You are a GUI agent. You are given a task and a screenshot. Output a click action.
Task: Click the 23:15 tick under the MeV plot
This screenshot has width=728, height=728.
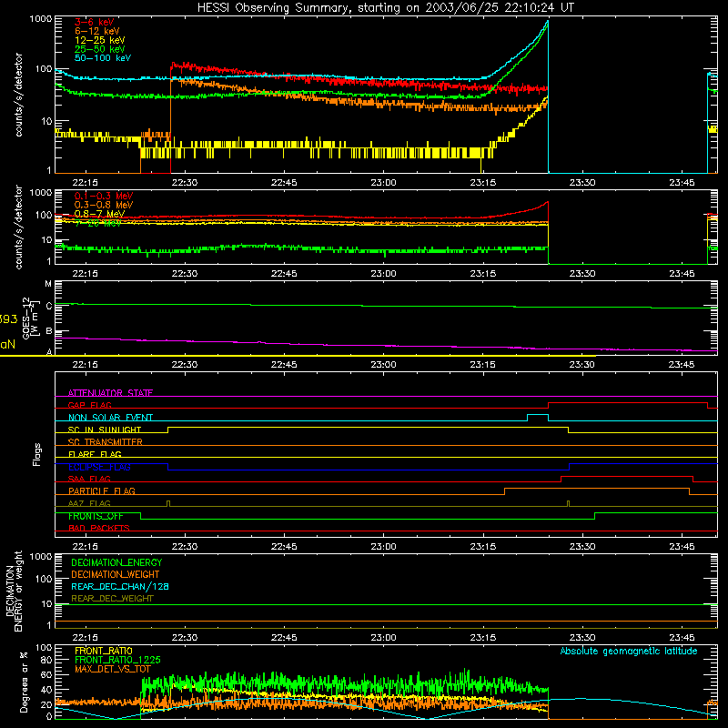click(483, 274)
